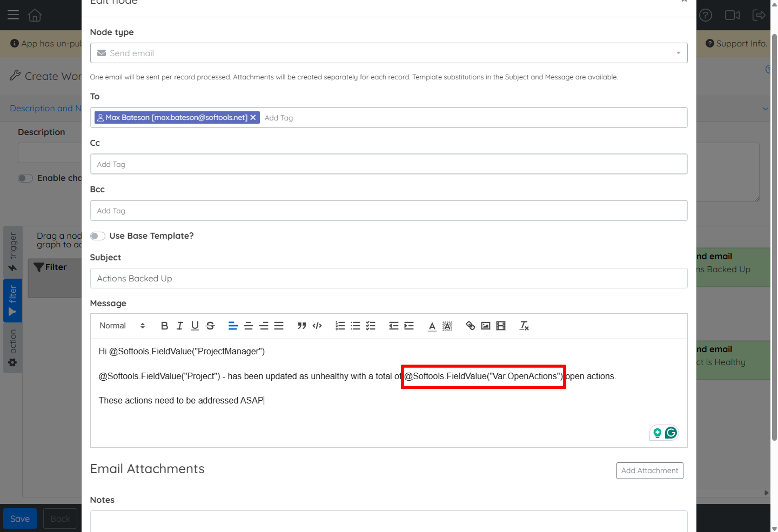The width and height of the screenshot is (778, 532).
Task: Justify the message text
Action: point(279,326)
